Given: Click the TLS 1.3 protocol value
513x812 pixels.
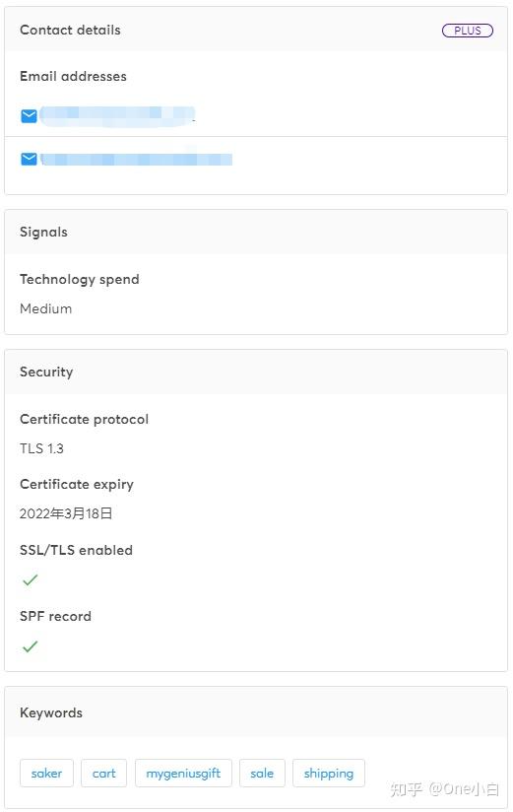Looking at the screenshot, I should 41,448.
